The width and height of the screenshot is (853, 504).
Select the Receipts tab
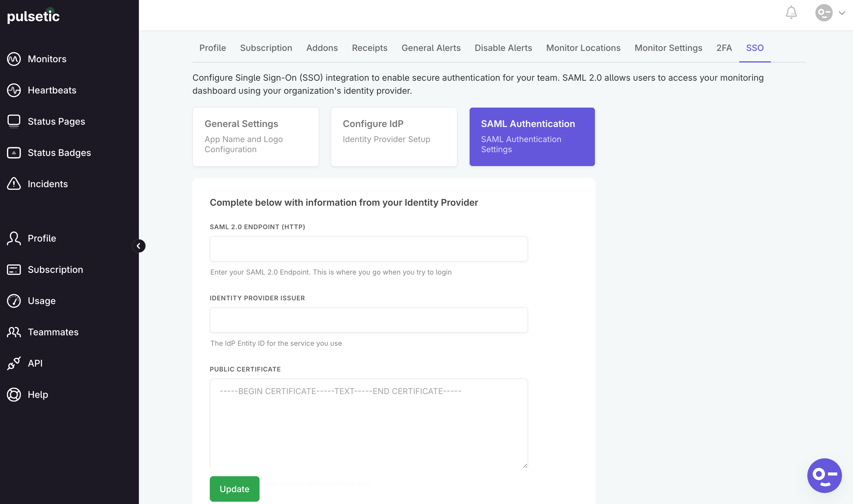point(369,48)
